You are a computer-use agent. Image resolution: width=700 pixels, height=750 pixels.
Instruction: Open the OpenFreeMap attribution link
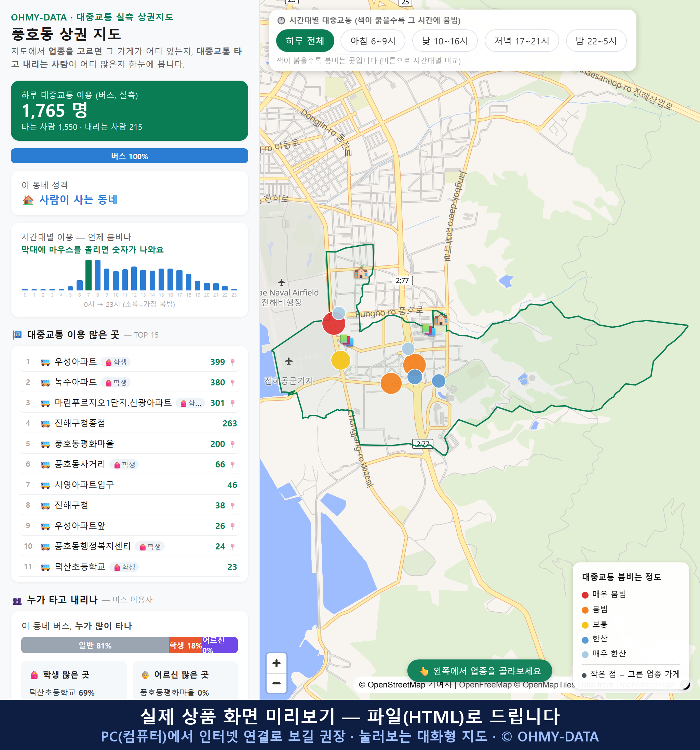pos(485,684)
